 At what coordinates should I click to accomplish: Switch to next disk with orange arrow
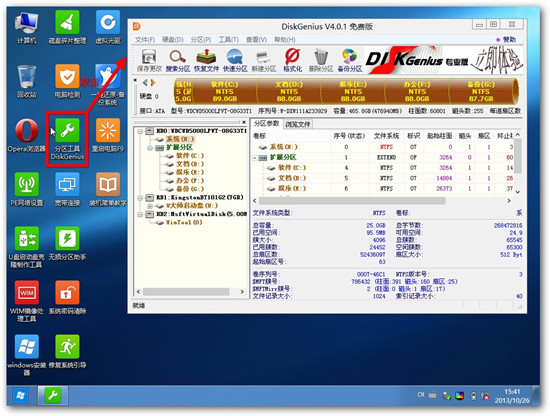[x=153, y=83]
